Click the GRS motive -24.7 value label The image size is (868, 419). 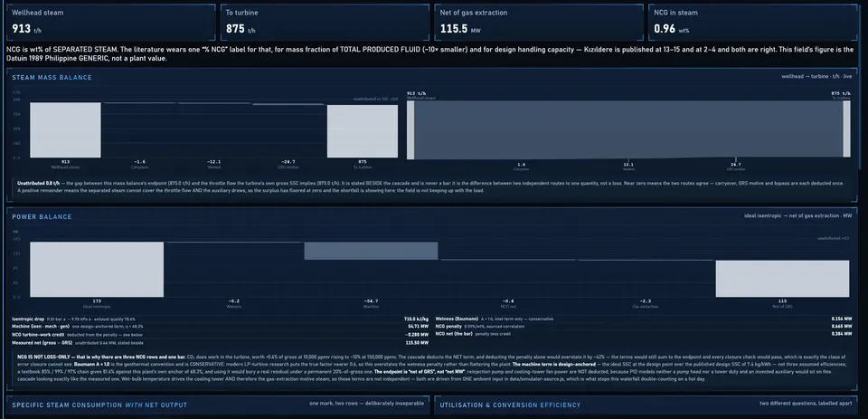[x=288, y=162]
